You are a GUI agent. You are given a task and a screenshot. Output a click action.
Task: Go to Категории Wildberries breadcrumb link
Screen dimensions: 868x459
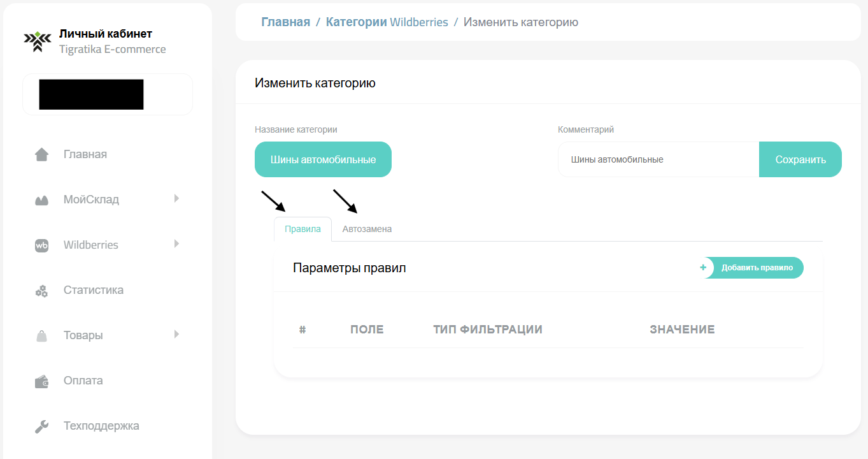pyautogui.click(x=387, y=22)
